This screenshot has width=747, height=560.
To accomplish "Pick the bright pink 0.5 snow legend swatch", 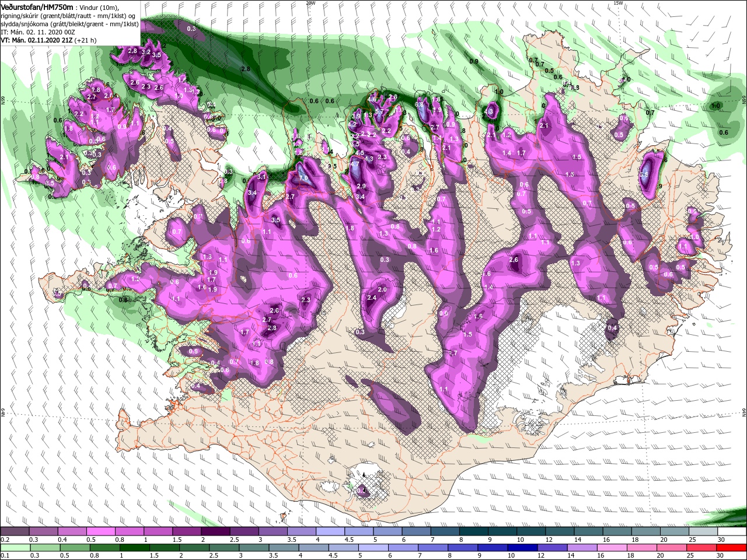I will coord(100,531).
